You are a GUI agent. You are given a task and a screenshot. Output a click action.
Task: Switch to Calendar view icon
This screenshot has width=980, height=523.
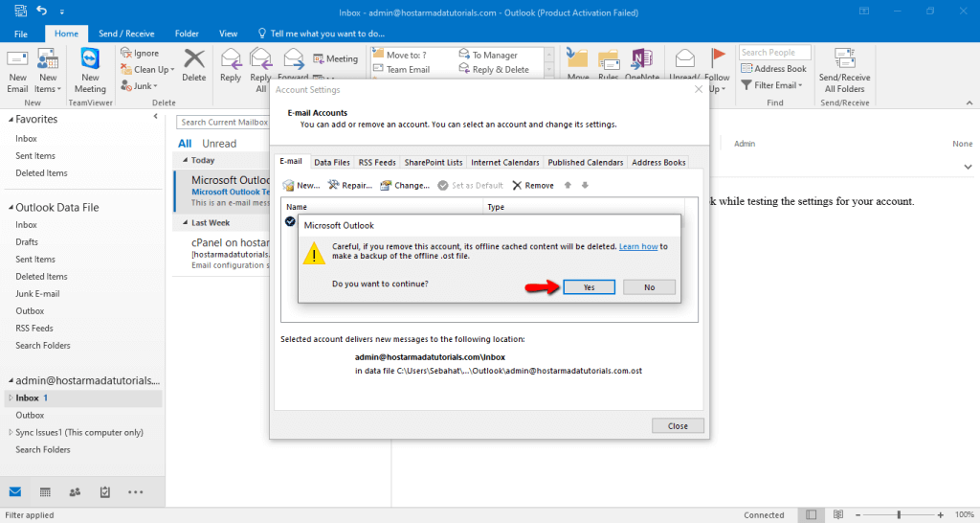[x=45, y=491]
